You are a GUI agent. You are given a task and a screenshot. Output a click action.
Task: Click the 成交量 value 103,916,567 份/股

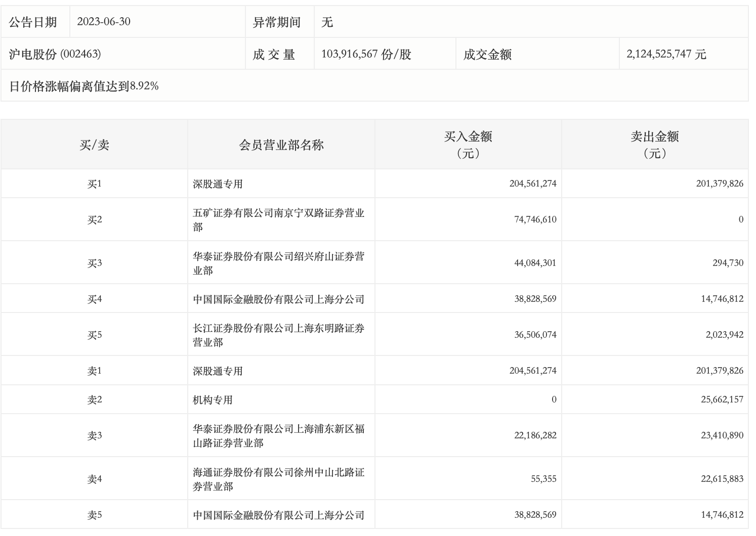[366, 54]
